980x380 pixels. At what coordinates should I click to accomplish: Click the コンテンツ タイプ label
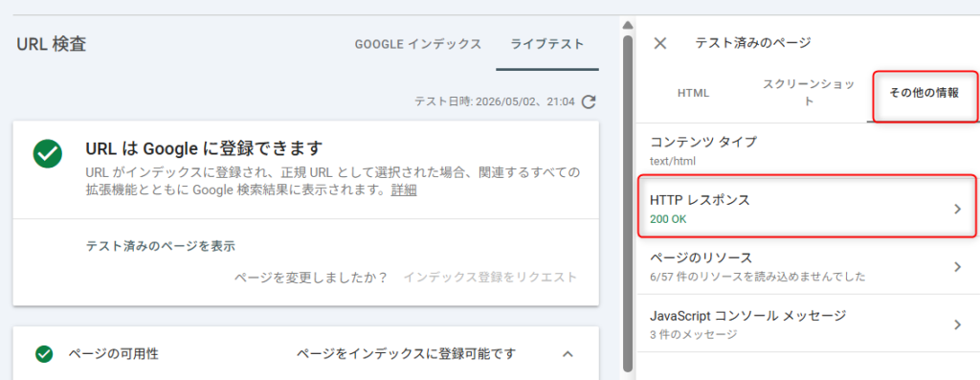(703, 142)
